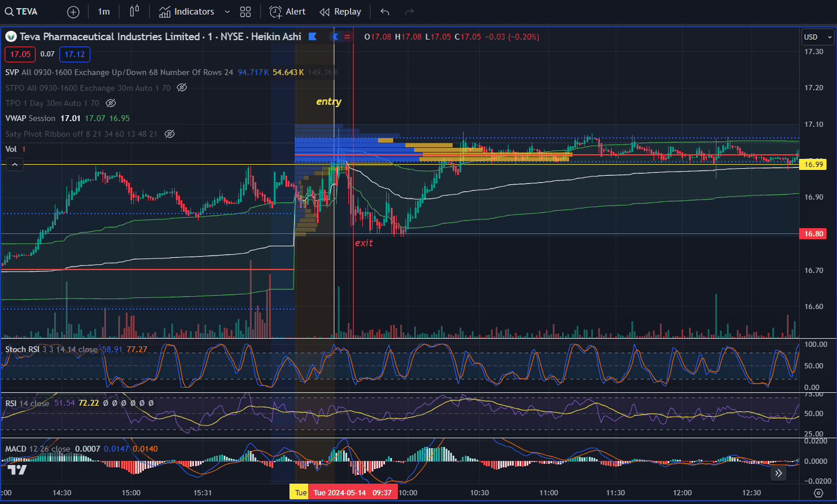Select the STPO indicator legend text

[88, 88]
